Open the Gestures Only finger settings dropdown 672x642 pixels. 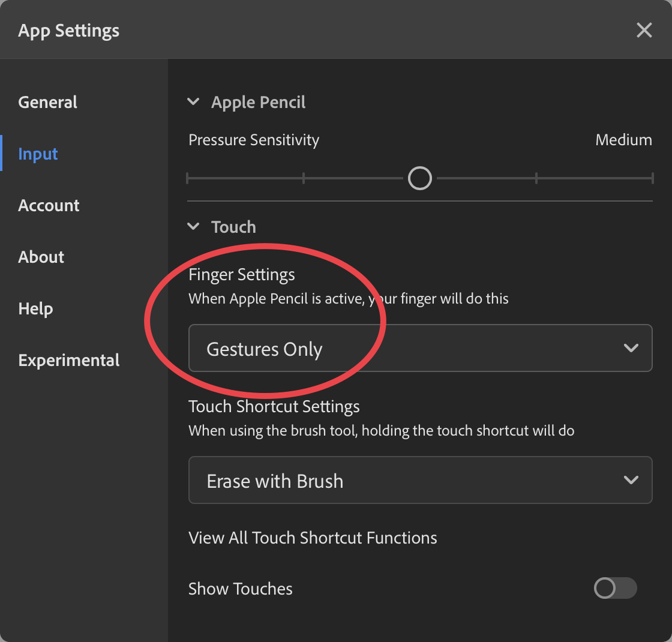coord(420,348)
